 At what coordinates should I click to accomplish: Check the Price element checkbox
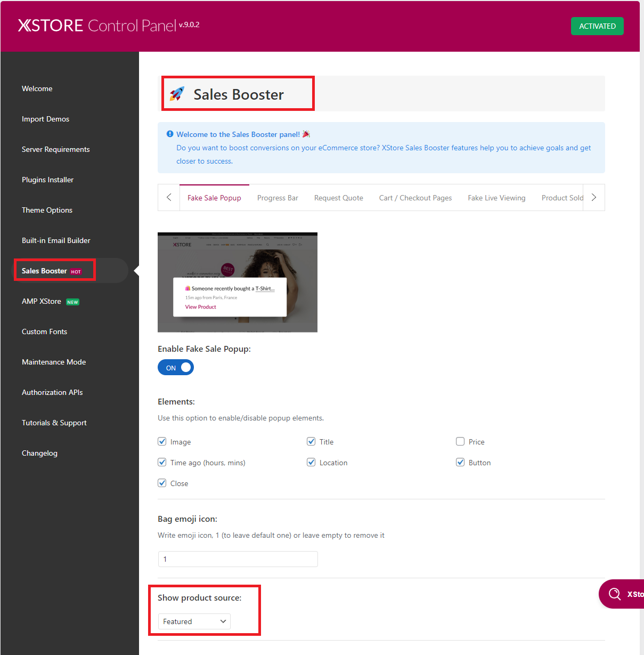[x=460, y=441]
